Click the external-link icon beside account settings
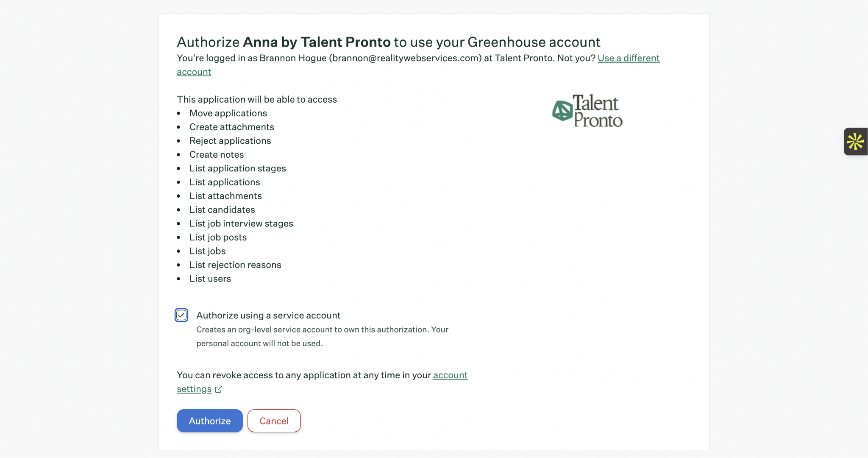The width and height of the screenshot is (868, 458). click(x=219, y=389)
